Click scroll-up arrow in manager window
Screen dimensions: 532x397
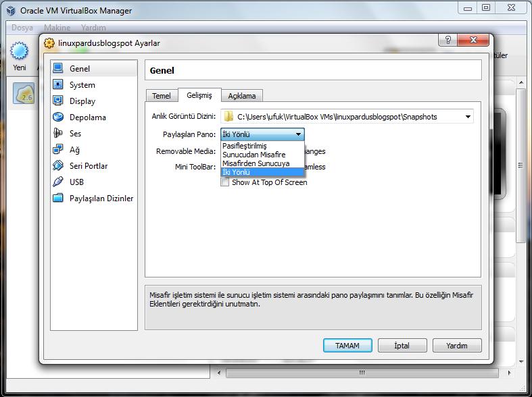click(x=521, y=82)
